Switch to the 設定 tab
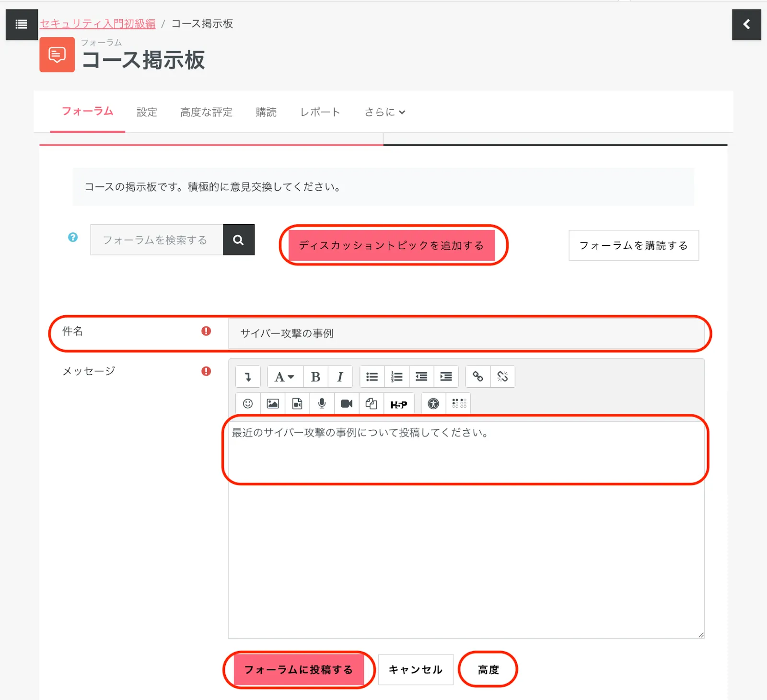The height and width of the screenshot is (700, 767). pyautogui.click(x=147, y=112)
